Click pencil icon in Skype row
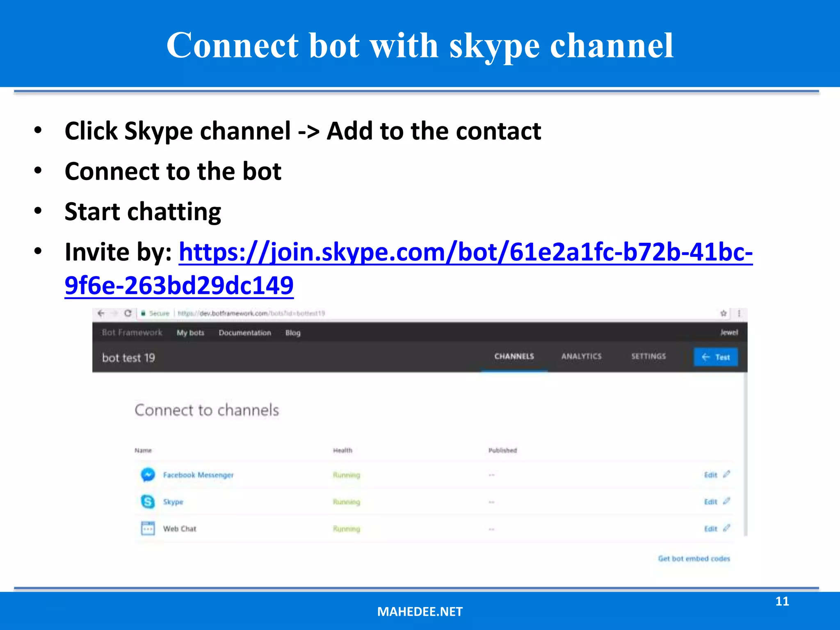Screen dimensions: 840x630 tap(726, 501)
